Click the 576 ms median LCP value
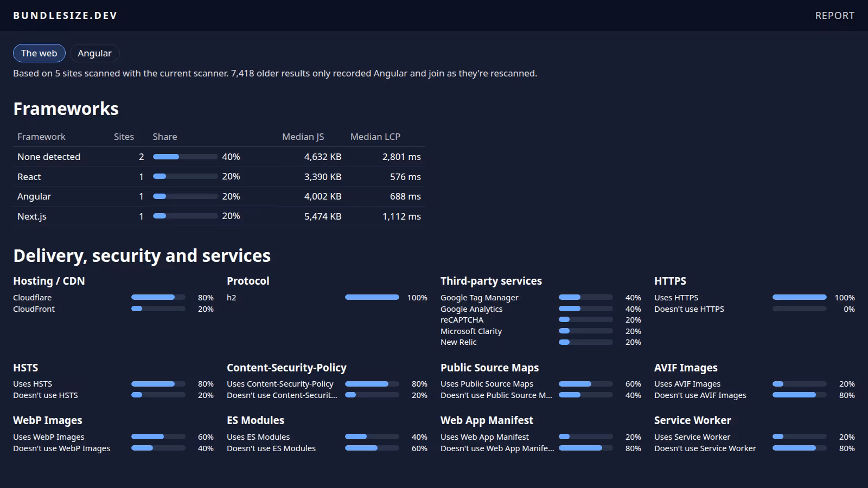The width and height of the screenshot is (868, 488). click(x=405, y=177)
